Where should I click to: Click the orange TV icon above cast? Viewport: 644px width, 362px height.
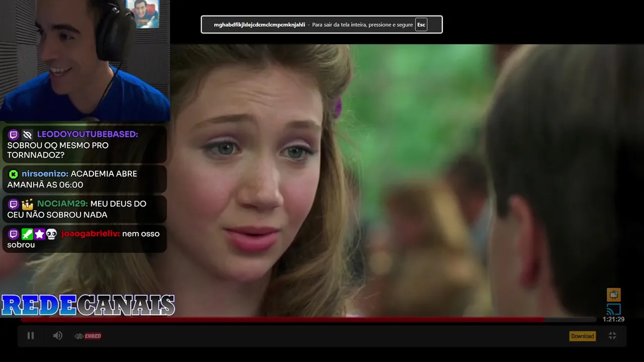point(613,295)
